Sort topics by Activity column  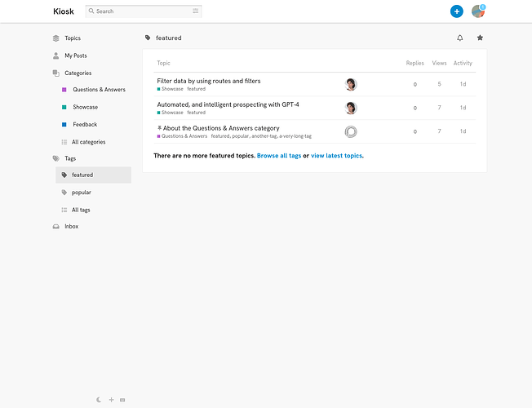pyautogui.click(x=463, y=63)
